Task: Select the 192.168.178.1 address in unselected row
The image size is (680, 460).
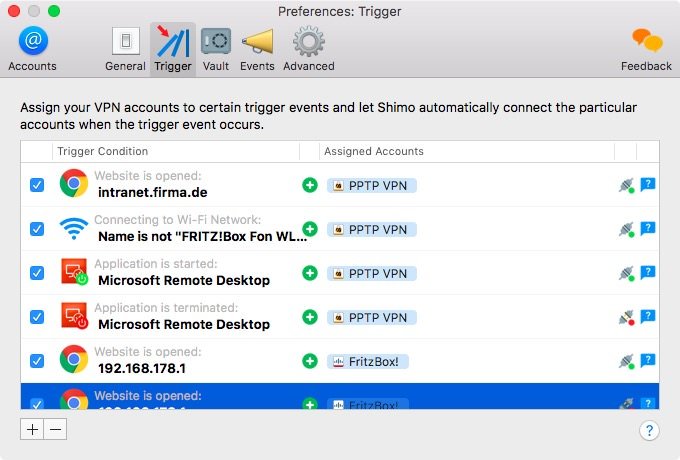Action: tap(142, 369)
